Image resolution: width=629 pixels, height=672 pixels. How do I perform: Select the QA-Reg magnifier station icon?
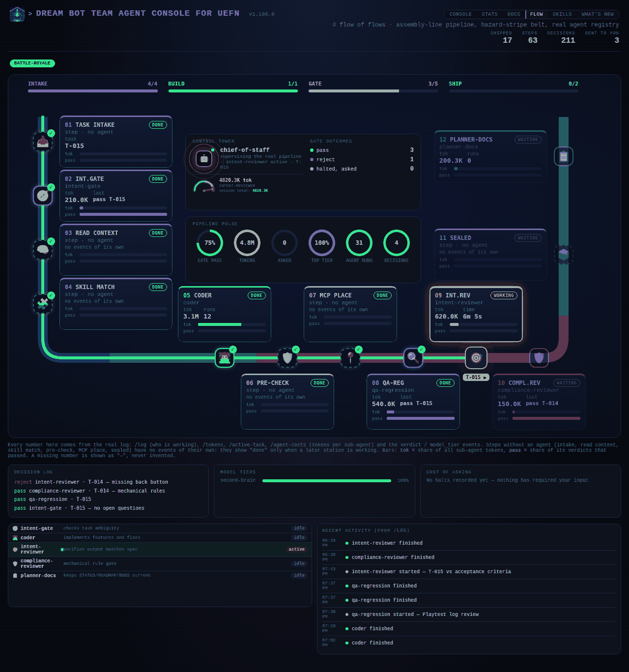[413, 358]
